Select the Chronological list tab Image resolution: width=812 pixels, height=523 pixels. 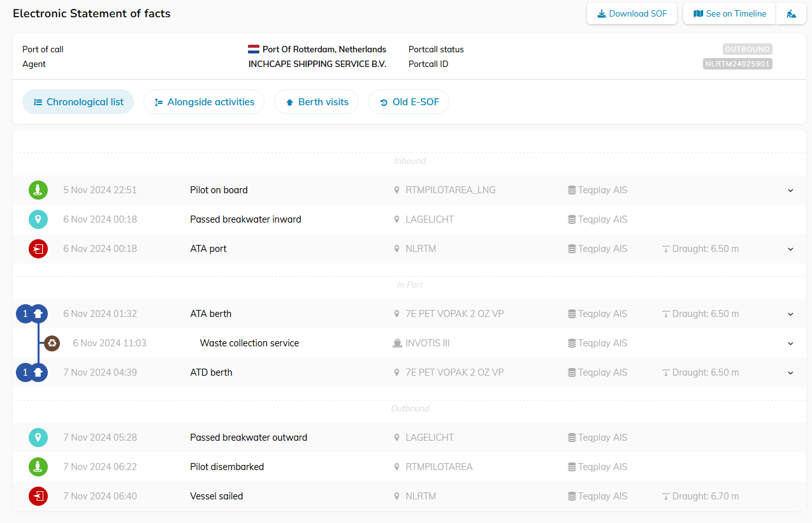coord(78,102)
